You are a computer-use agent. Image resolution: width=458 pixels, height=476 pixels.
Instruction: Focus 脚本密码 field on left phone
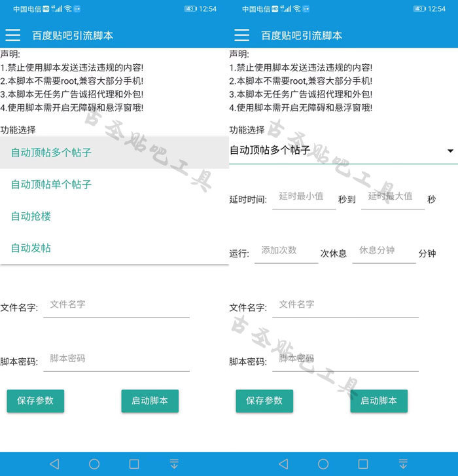pyautogui.click(x=116, y=359)
